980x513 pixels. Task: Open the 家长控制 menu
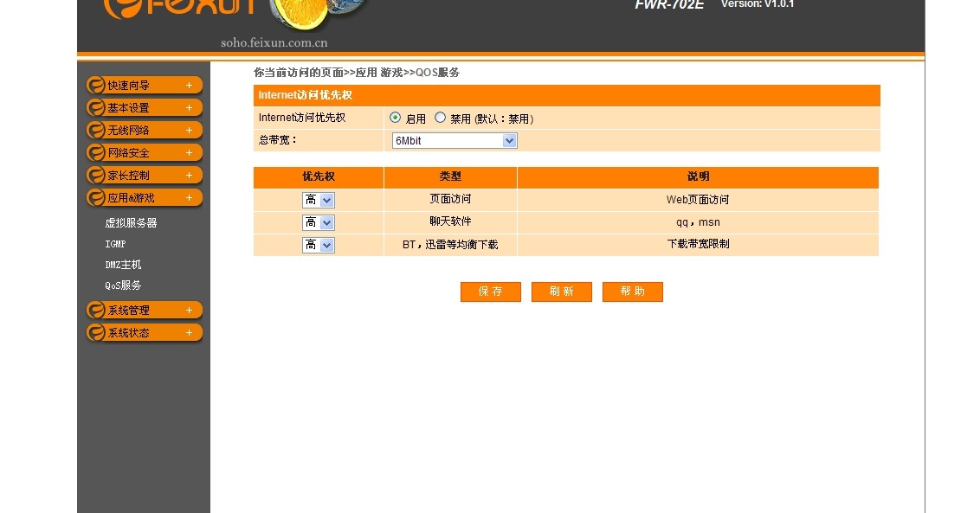pos(145,175)
